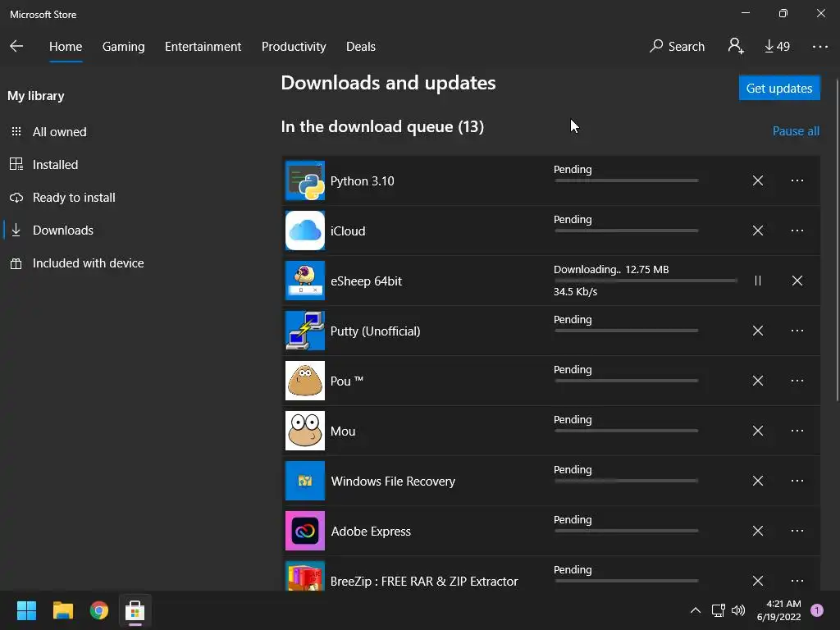Cancel the Pou download

point(757,381)
